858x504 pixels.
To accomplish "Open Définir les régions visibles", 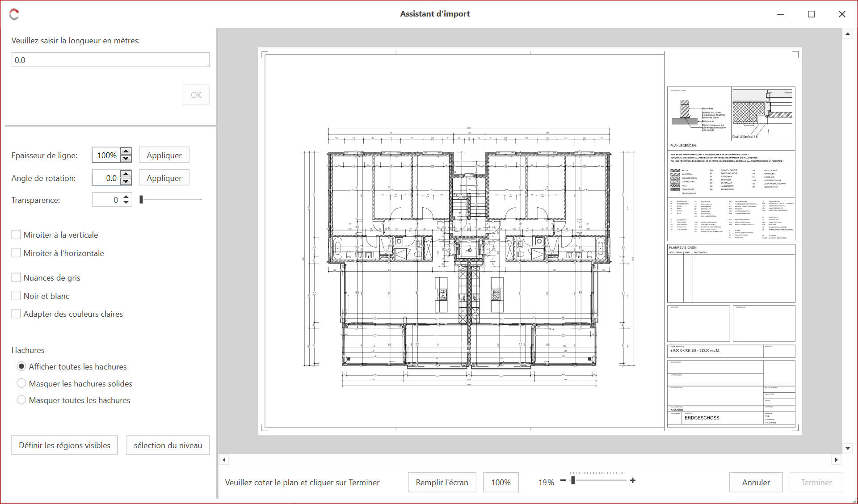I will coord(64,445).
